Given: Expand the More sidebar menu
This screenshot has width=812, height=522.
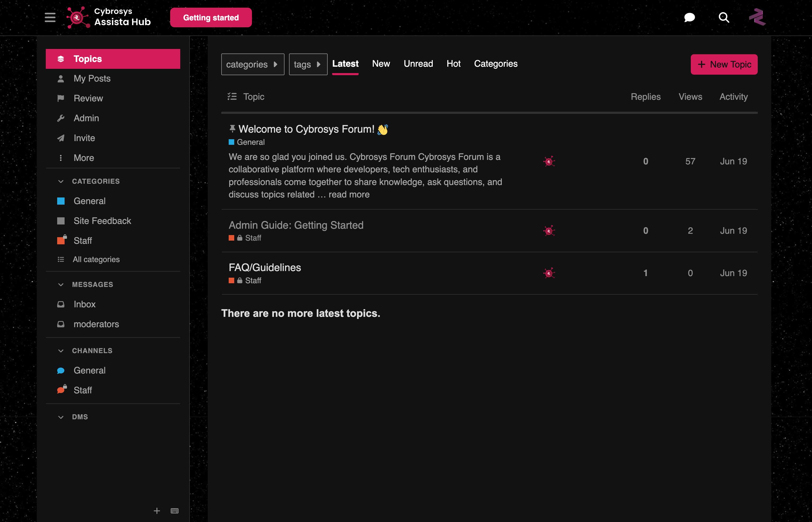Looking at the screenshot, I should 113,158.
